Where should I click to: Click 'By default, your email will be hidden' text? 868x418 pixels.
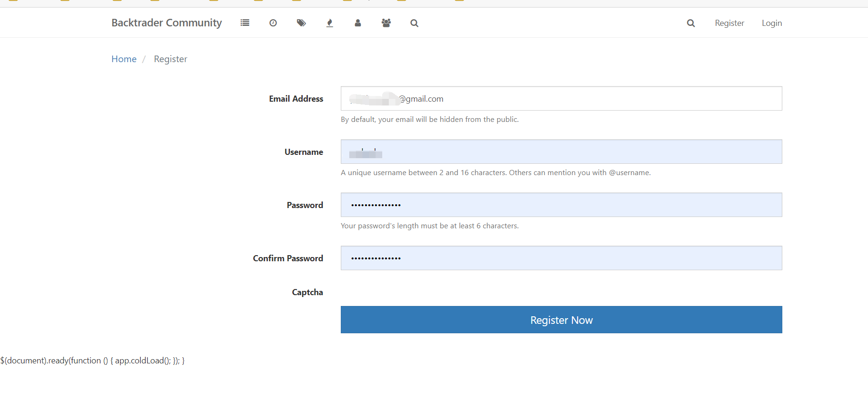coord(429,120)
